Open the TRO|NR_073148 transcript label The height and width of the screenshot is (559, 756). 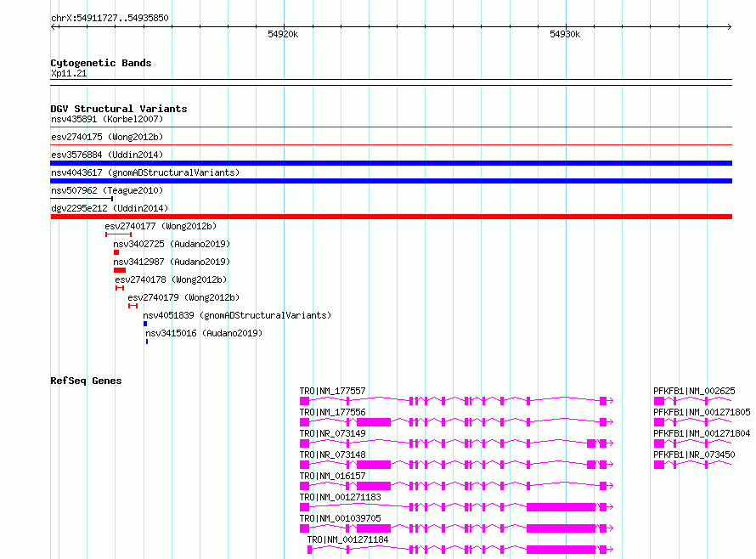click(333, 455)
